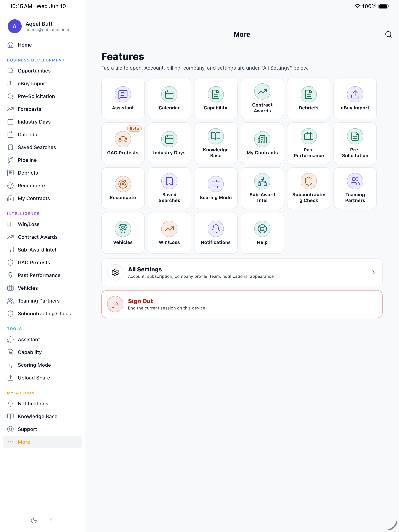The height and width of the screenshot is (532, 399).
Task: Select Debriefs in the sidebar
Action: (42, 173)
